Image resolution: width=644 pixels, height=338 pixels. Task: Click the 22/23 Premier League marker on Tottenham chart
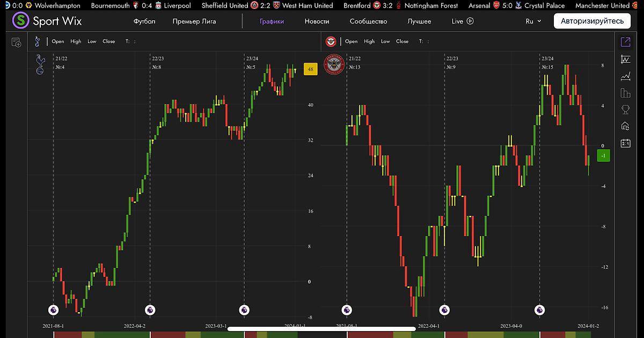(149, 309)
